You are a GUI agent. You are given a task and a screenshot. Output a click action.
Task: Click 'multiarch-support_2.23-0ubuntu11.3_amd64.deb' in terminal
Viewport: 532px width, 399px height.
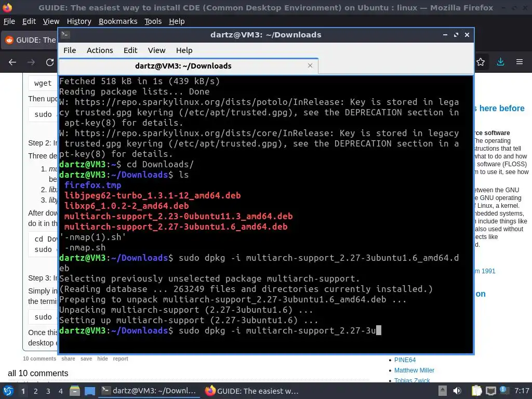click(x=179, y=217)
